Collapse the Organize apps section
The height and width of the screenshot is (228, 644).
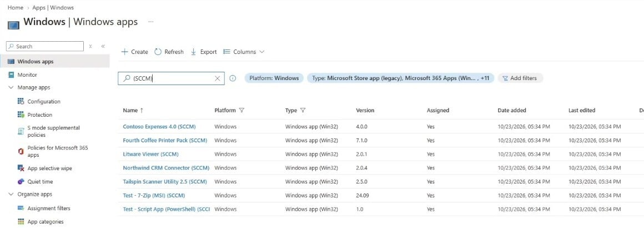pyautogui.click(x=11, y=194)
